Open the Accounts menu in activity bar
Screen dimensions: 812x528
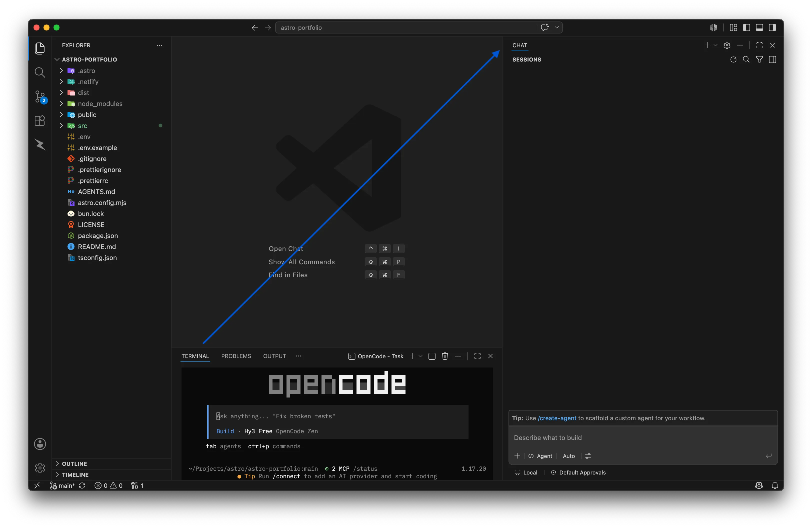pyautogui.click(x=40, y=444)
